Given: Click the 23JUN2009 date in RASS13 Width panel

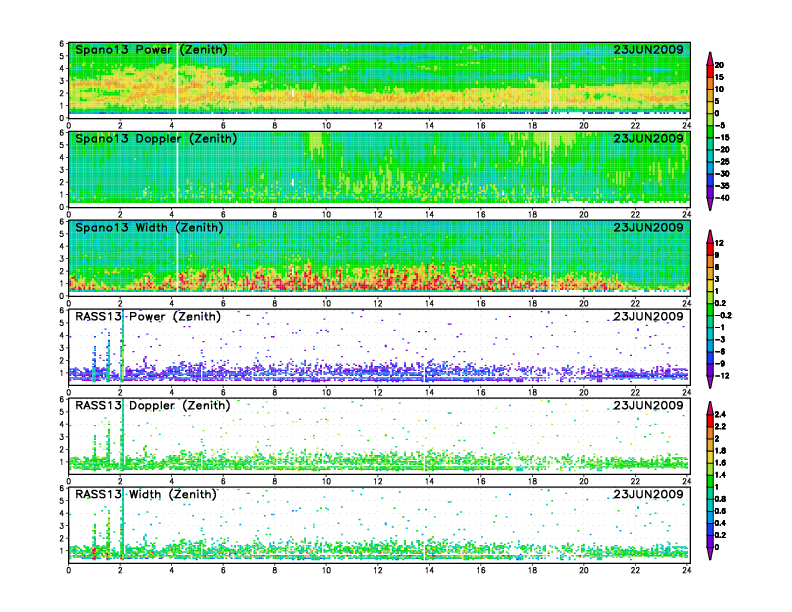Looking at the screenshot, I should coord(648,494).
